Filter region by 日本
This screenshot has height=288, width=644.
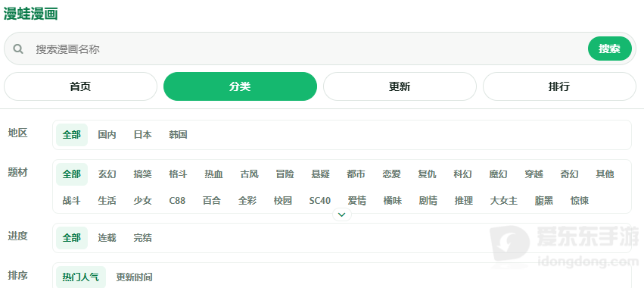tap(142, 135)
